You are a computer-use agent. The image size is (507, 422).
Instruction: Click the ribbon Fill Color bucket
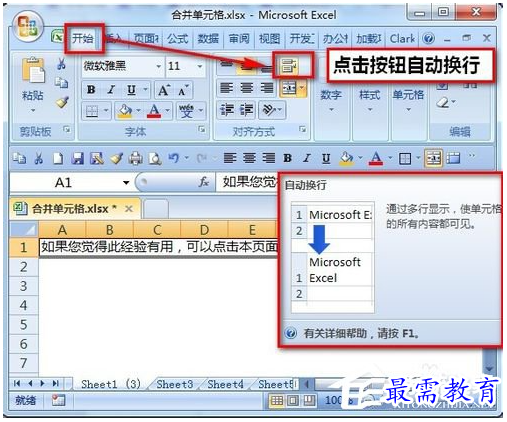pos(125,111)
